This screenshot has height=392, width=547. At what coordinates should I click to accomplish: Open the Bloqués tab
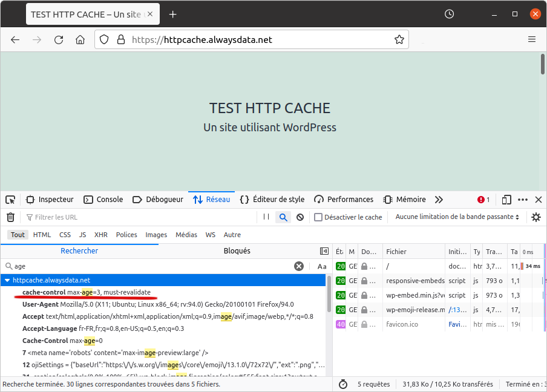coord(237,251)
